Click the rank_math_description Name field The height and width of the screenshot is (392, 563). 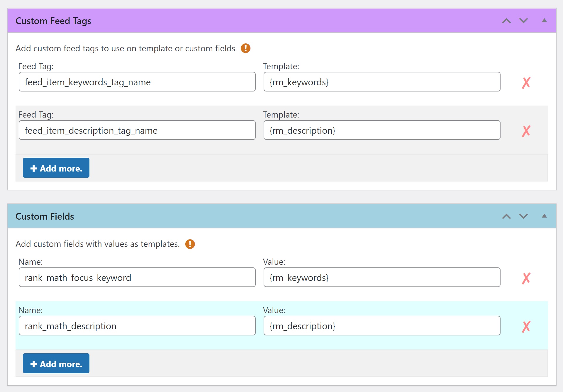click(x=137, y=326)
